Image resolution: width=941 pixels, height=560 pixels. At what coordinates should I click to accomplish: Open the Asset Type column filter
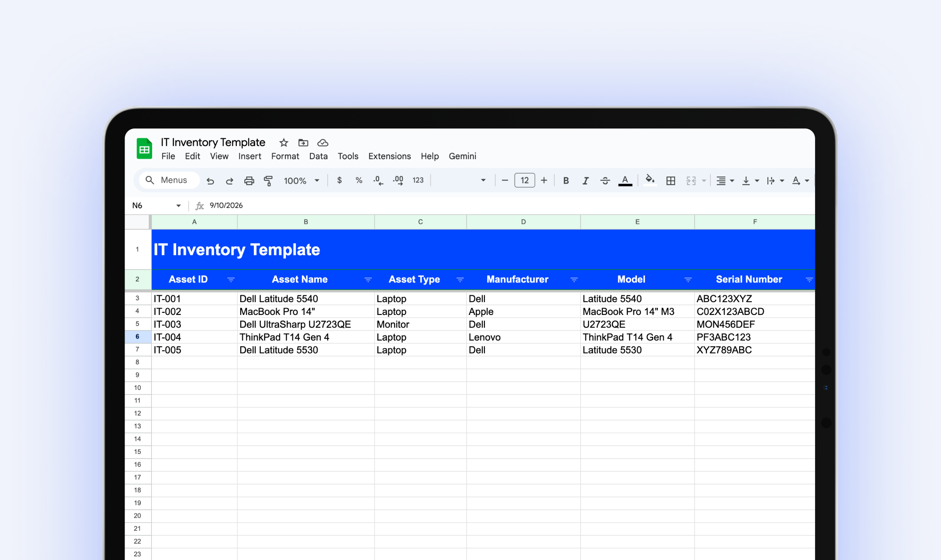460,279
